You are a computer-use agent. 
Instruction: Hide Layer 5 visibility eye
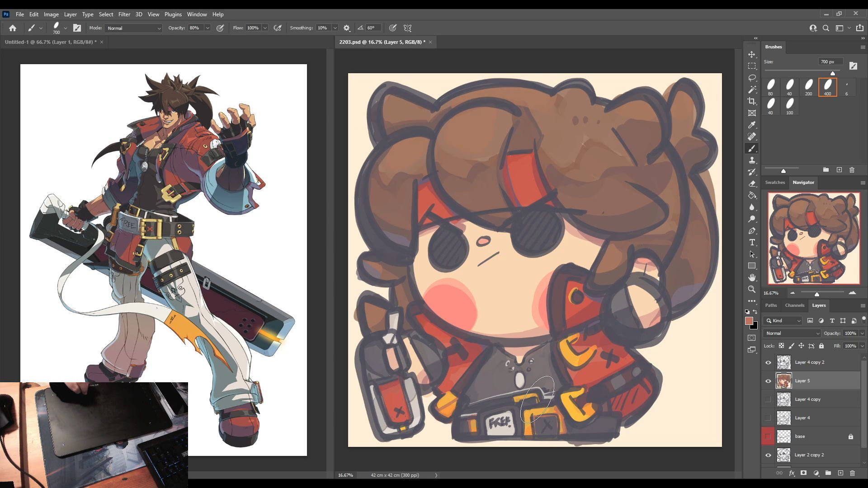coord(768,381)
